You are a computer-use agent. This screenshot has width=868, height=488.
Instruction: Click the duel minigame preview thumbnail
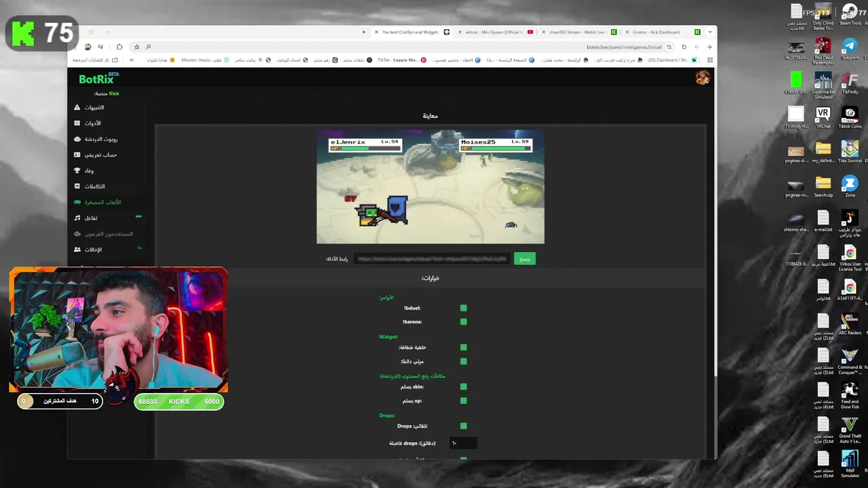pyautogui.click(x=431, y=187)
